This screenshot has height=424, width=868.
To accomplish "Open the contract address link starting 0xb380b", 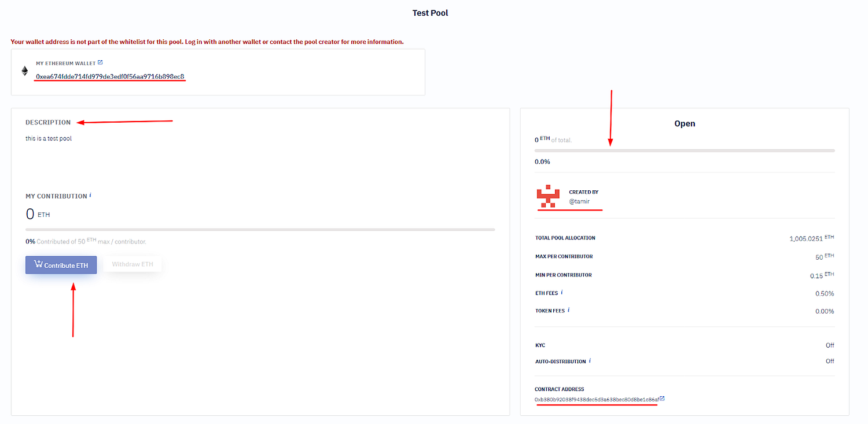I will point(597,400).
